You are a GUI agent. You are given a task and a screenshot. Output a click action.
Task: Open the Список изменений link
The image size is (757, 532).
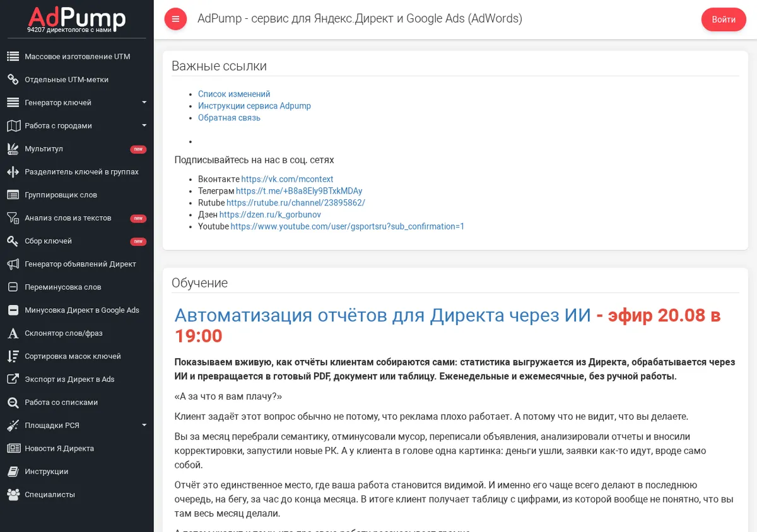point(234,94)
